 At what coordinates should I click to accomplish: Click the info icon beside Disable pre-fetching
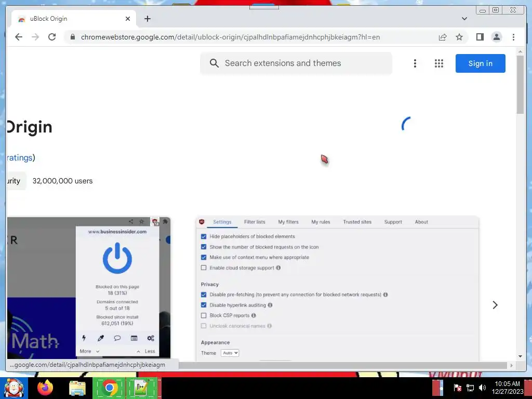[x=385, y=295]
